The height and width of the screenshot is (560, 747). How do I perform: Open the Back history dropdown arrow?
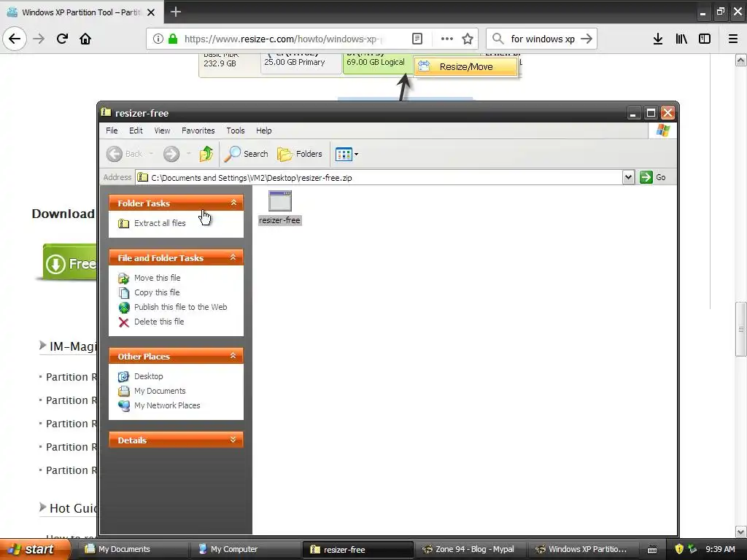pyautogui.click(x=151, y=154)
